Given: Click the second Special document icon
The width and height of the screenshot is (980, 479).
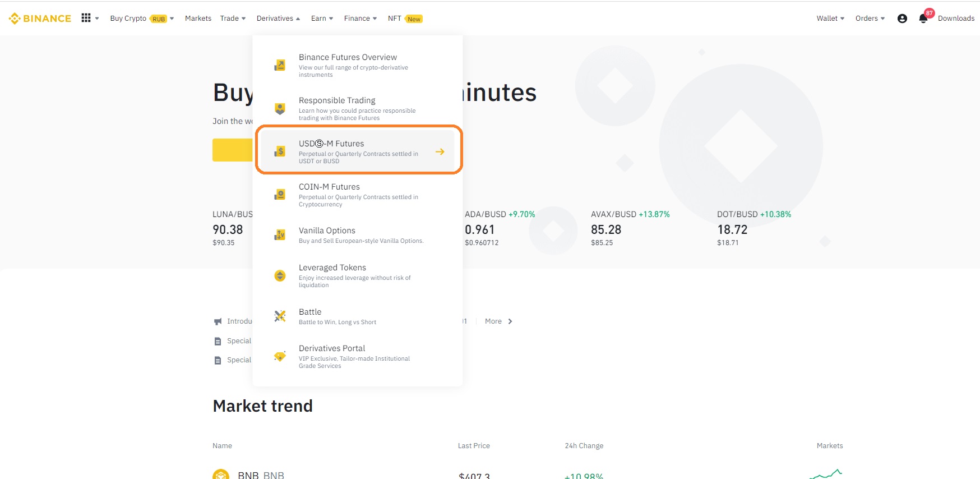Looking at the screenshot, I should tap(218, 360).
